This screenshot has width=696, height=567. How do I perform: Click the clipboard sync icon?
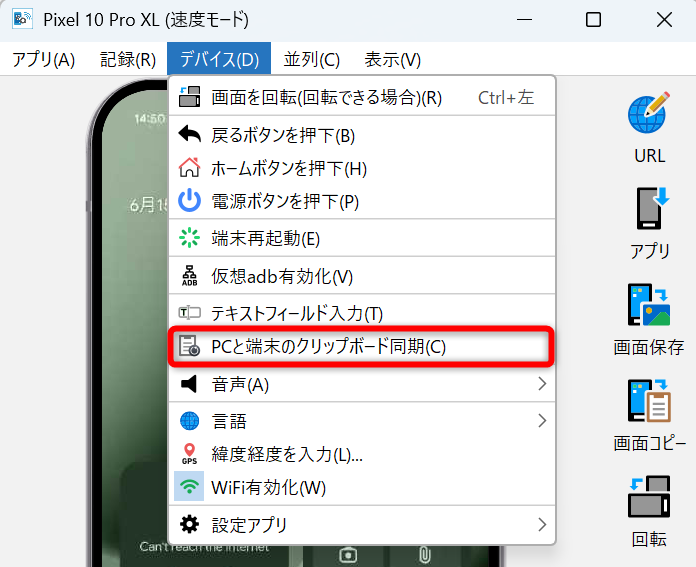(x=190, y=346)
